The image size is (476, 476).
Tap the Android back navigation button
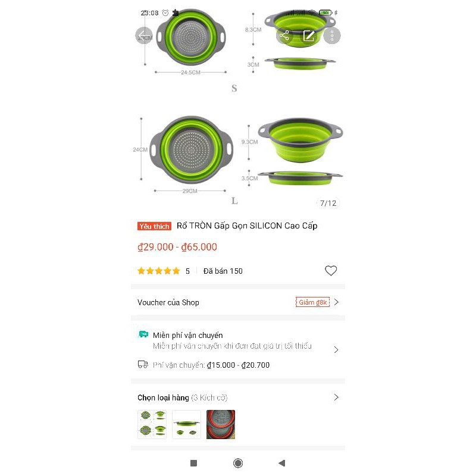click(282, 463)
